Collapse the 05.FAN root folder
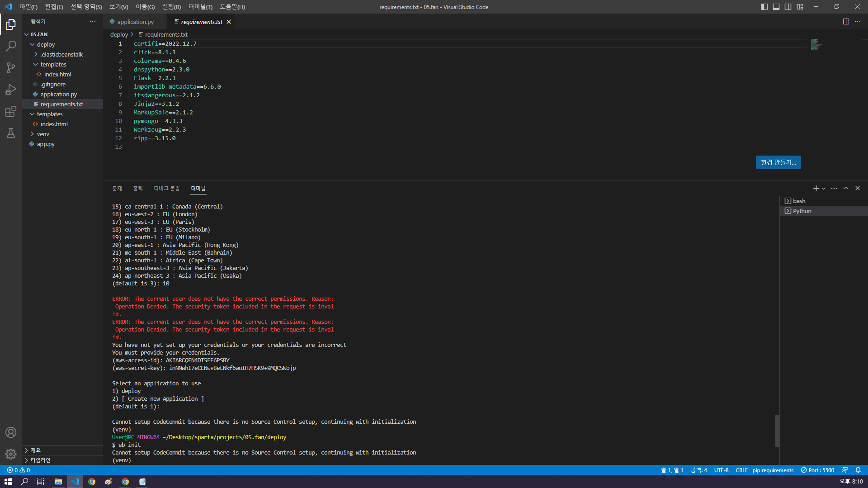 [62, 34]
